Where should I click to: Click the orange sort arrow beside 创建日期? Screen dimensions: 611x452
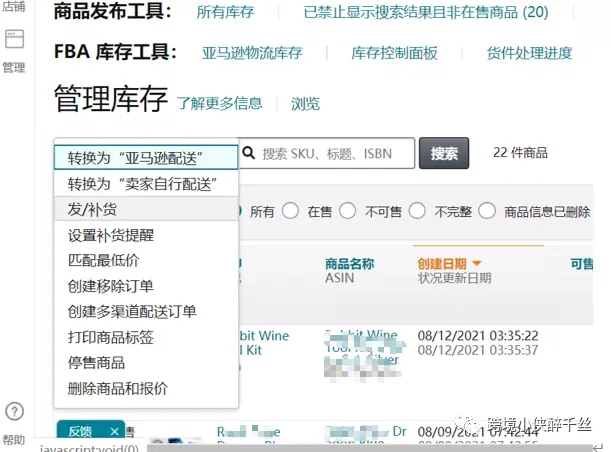tap(477, 264)
